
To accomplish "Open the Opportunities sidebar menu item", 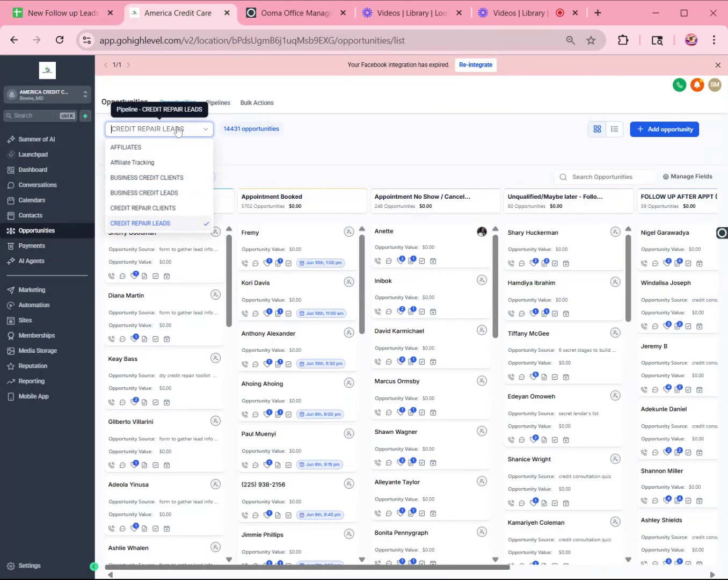I will coord(47,231).
